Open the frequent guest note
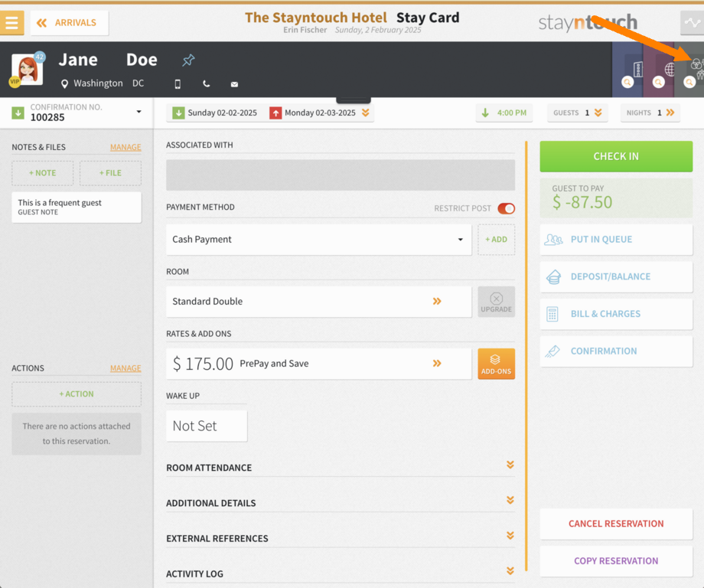The image size is (704, 588). pos(77,207)
